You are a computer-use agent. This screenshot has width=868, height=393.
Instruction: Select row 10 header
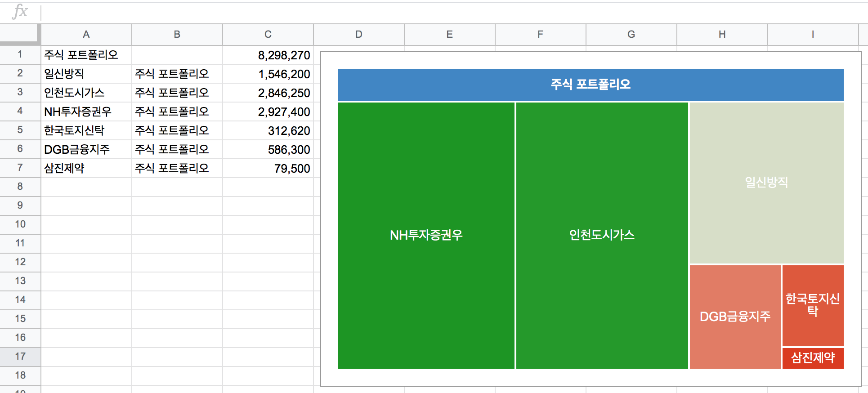pyautogui.click(x=20, y=224)
